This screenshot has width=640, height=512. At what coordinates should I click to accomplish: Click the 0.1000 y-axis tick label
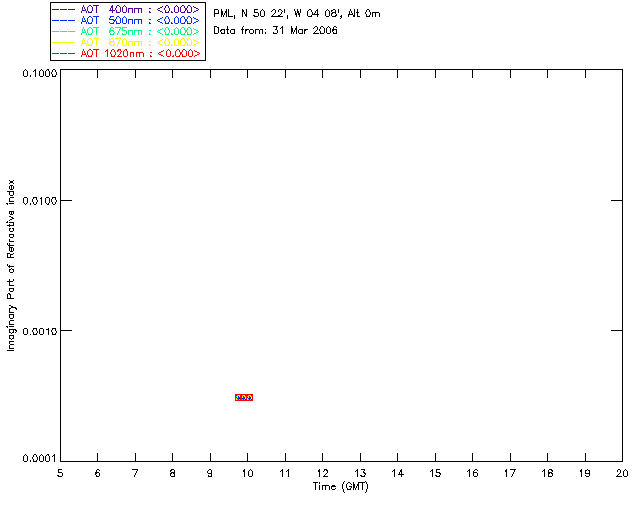click(x=40, y=73)
